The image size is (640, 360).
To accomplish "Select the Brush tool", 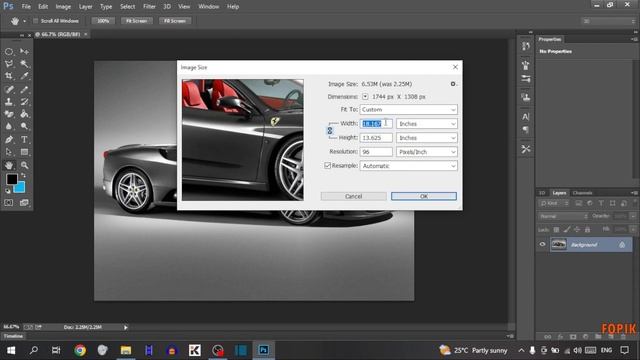I will [24, 89].
